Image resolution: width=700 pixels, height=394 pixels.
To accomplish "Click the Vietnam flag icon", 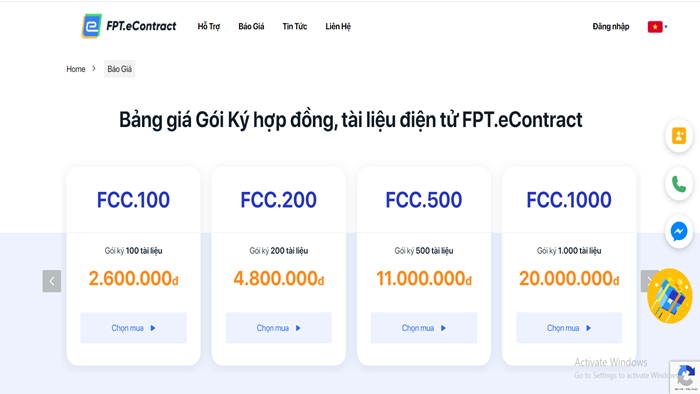I will click(655, 27).
